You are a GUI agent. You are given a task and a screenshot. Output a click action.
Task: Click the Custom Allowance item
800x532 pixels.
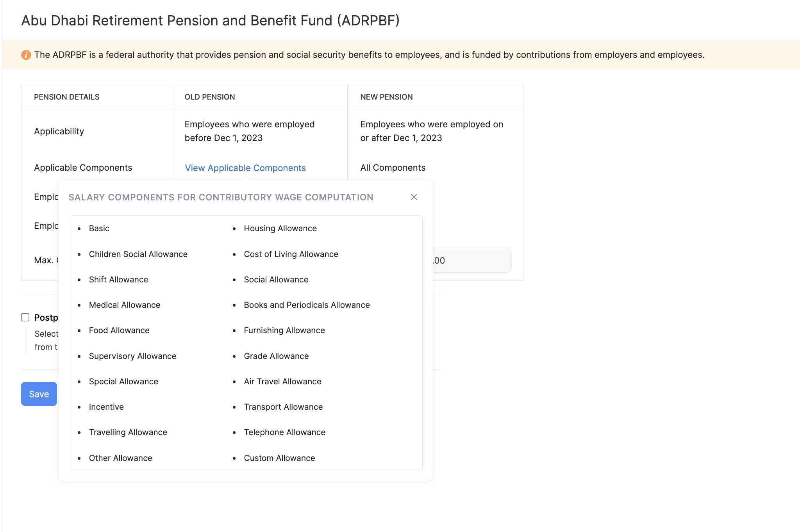(x=279, y=458)
